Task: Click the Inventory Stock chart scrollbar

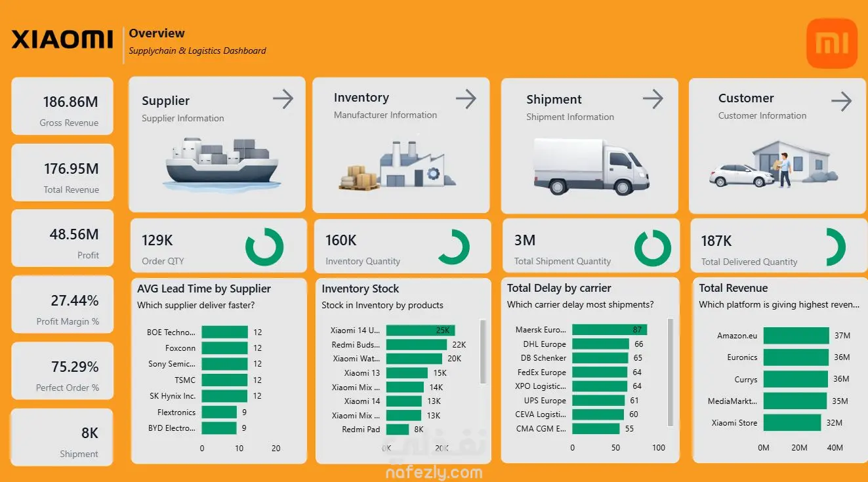Action: coord(484,351)
